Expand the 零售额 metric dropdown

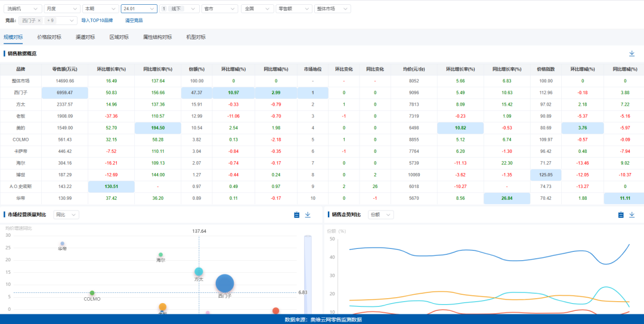(295, 9)
